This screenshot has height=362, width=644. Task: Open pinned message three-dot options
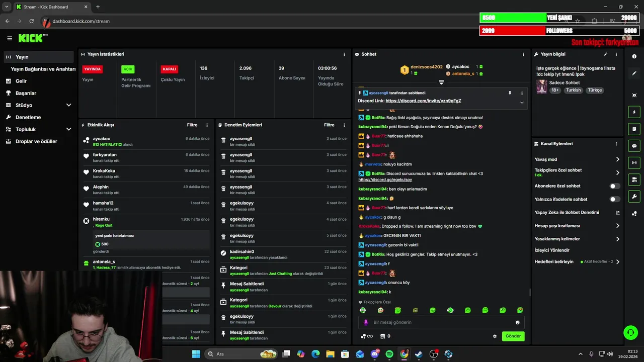click(x=522, y=93)
